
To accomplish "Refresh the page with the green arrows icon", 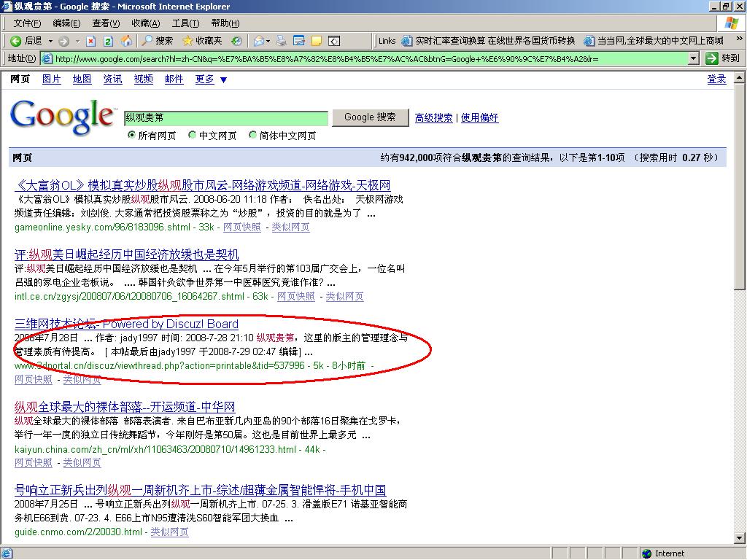I will (108, 42).
